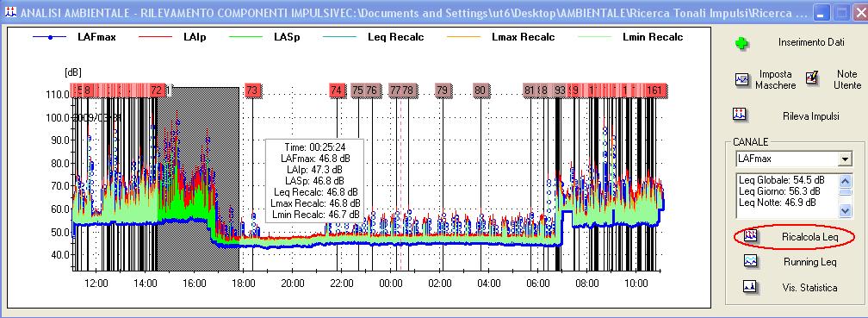The width and height of the screenshot is (868, 318).
Task: Click the green plus Inserimento Dati icon
Action: click(741, 44)
